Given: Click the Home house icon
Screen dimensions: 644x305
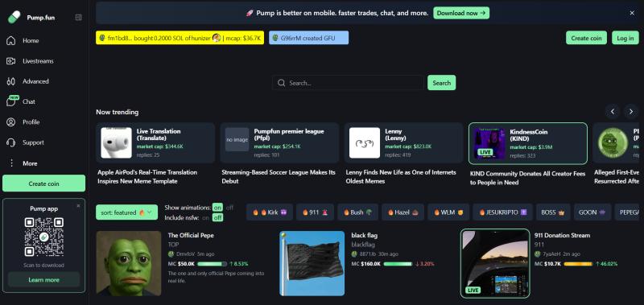Looking at the screenshot, I should [11, 40].
